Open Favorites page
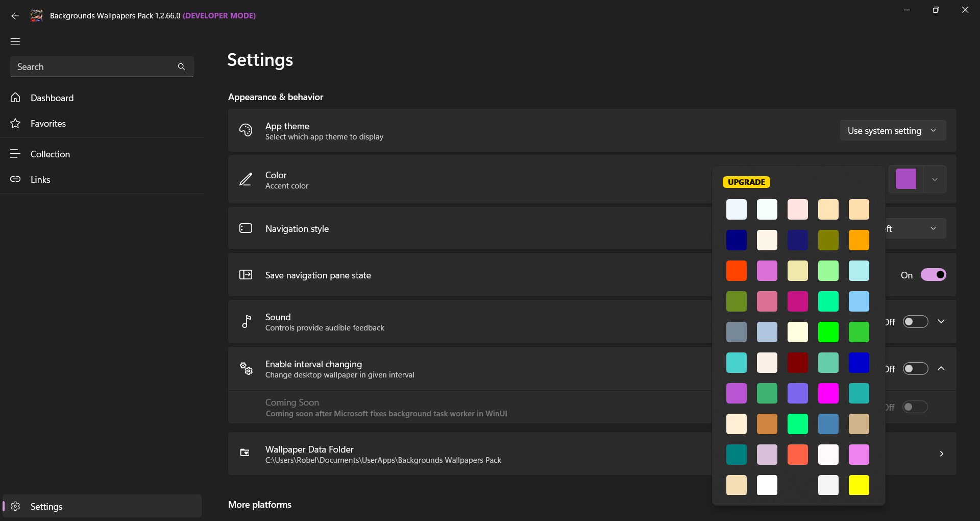This screenshot has width=980, height=521. click(102, 123)
